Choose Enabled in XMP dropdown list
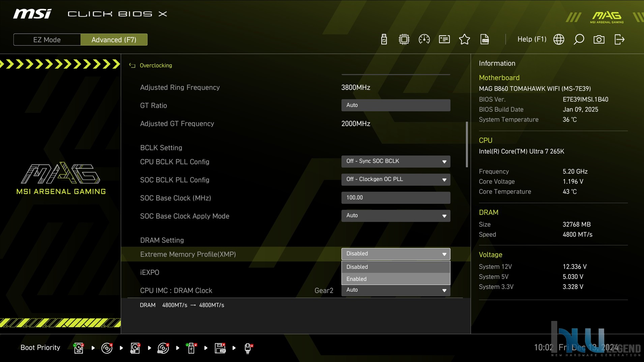This screenshot has height=362, width=644. point(396,279)
